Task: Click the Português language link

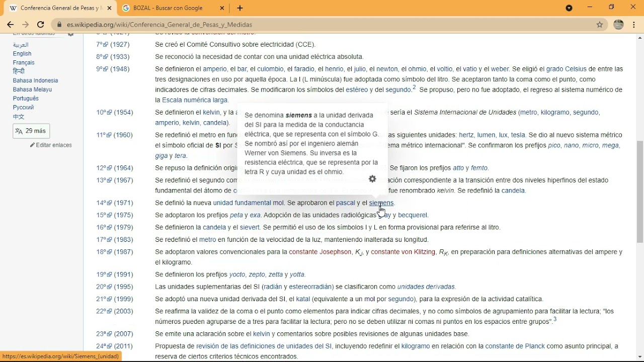Action: pyautogui.click(x=26, y=99)
